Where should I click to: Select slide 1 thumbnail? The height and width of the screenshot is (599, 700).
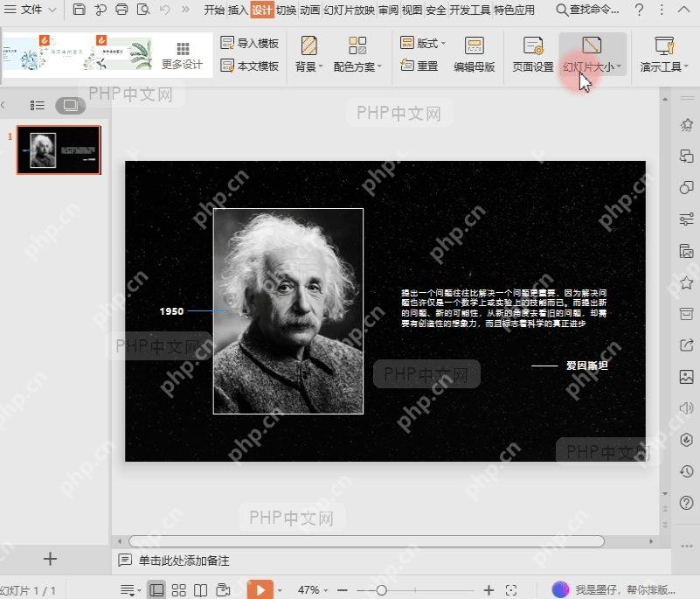(59, 150)
